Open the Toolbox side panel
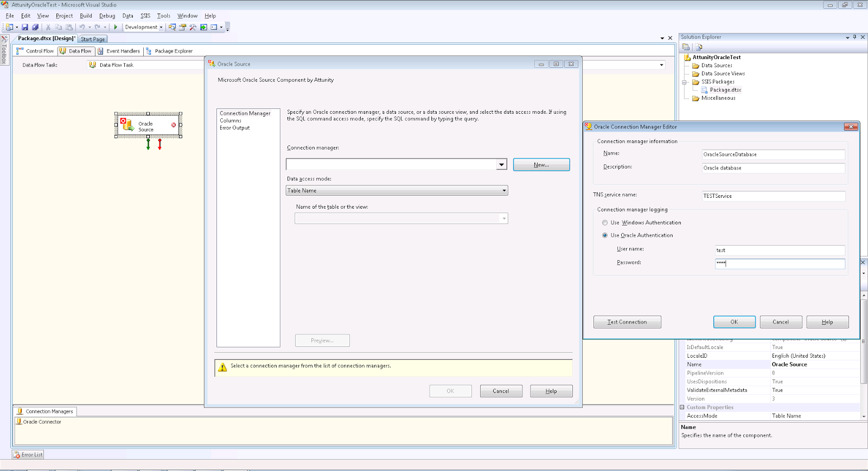 pos(4,50)
